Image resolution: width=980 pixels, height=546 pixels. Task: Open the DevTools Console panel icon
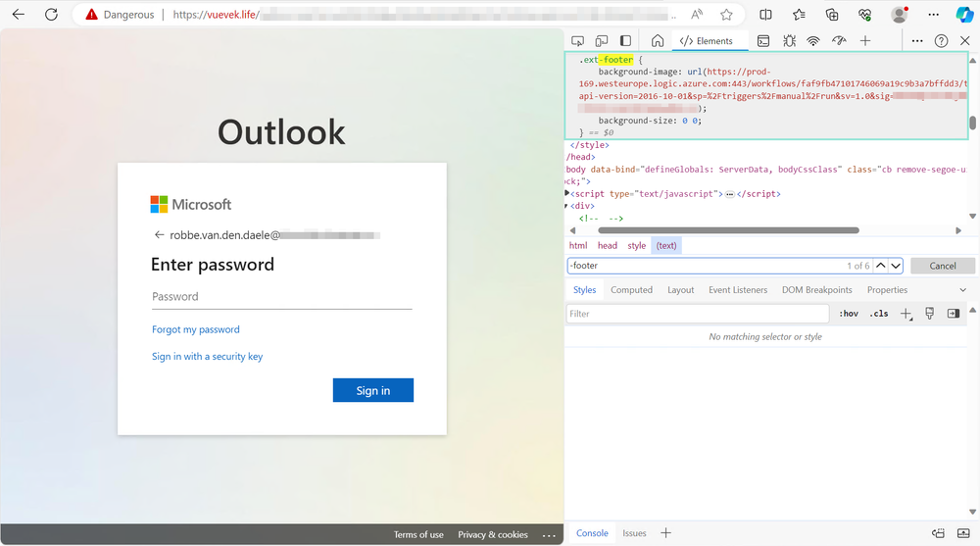tap(762, 41)
